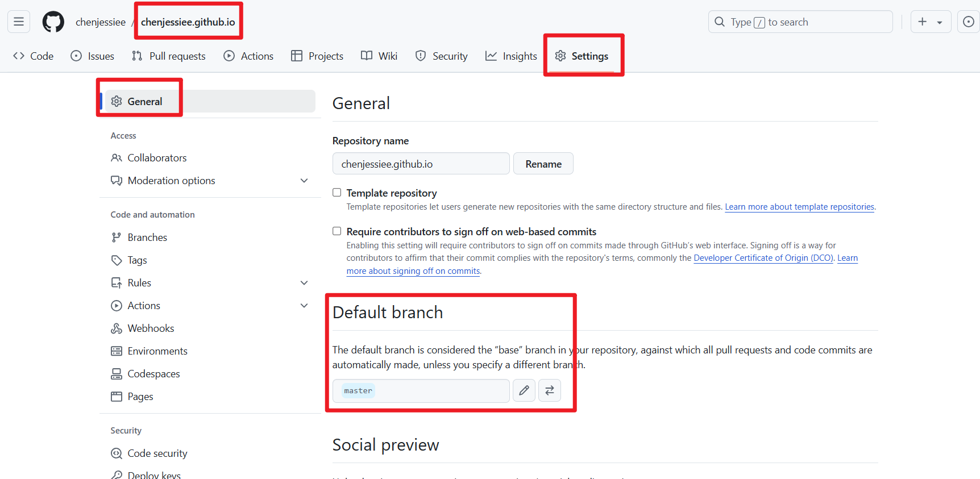Follow more about signing off on commits link
The height and width of the screenshot is (479, 980).
[x=413, y=271]
